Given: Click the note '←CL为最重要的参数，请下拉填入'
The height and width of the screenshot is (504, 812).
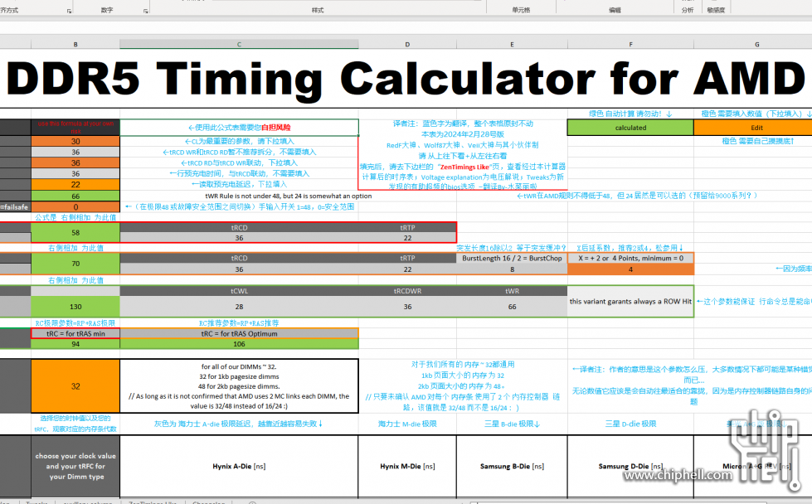Looking at the screenshot, I should pyautogui.click(x=239, y=141).
